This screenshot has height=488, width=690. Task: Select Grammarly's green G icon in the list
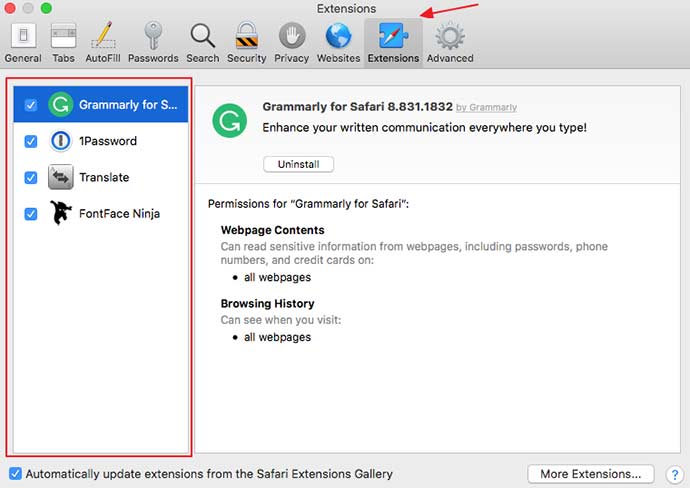pyautogui.click(x=60, y=104)
